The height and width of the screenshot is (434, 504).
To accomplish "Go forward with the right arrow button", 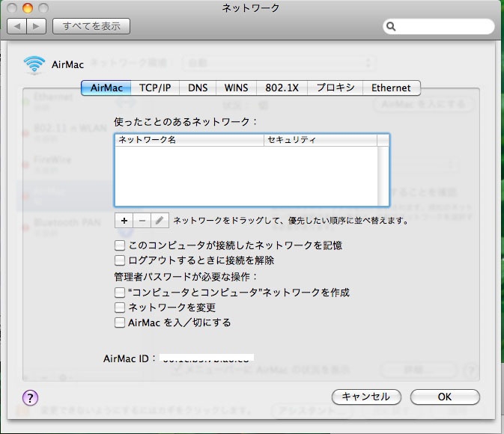I will point(37,26).
